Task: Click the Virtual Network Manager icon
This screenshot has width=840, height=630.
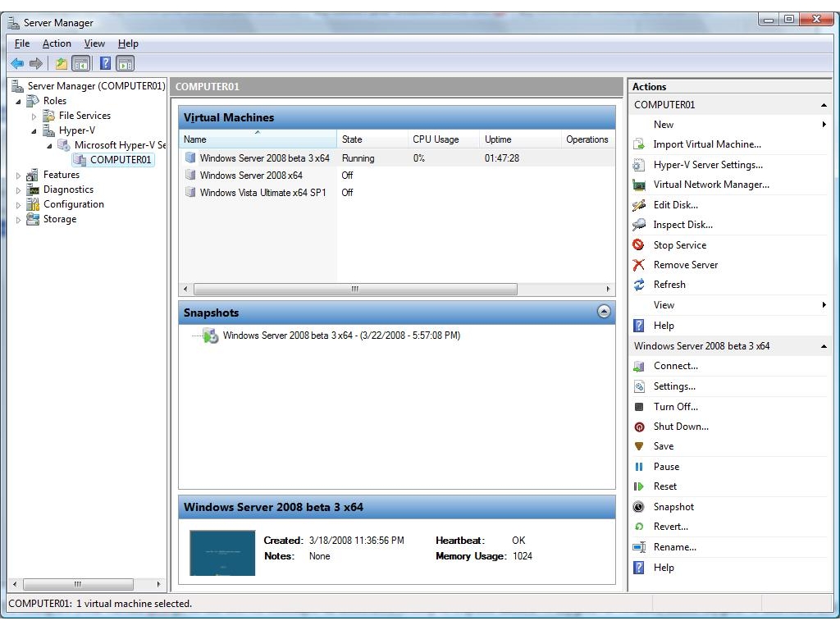Action: [x=638, y=185]
